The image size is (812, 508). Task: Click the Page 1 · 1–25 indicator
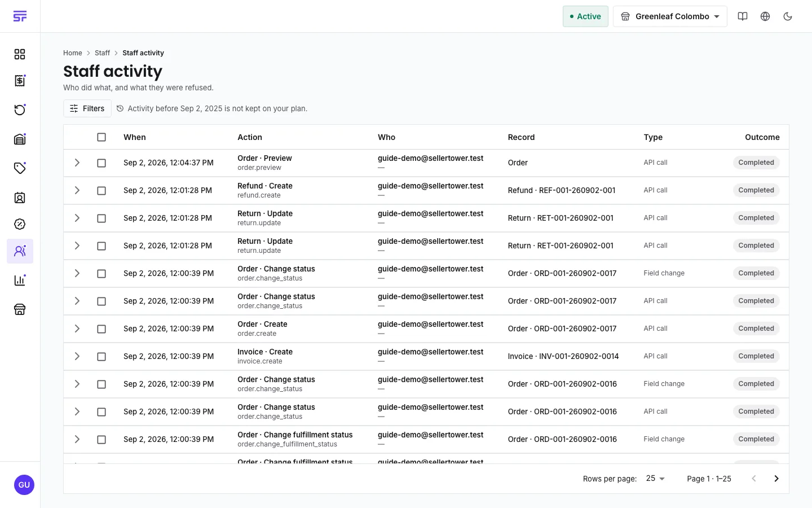tap(709, 479)
